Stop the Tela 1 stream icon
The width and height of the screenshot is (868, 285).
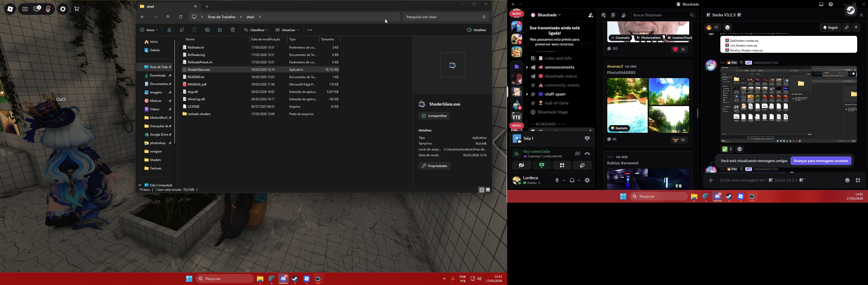587,139
